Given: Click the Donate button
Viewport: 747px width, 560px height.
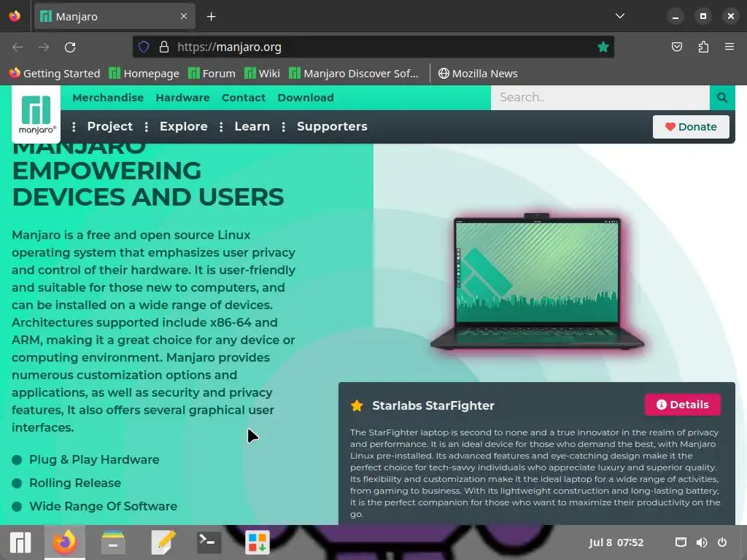Looking at the screenshot, I should point(691,127).
